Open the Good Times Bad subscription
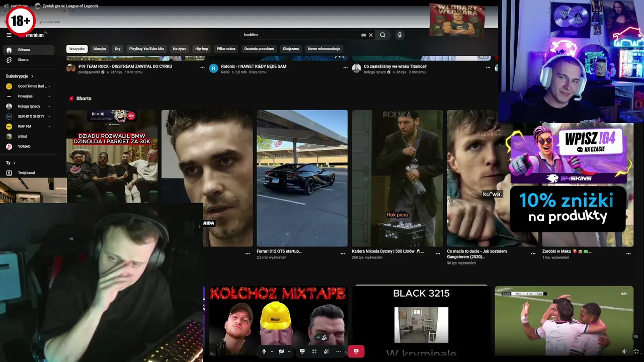 pyautogui.click(x=28, y=86)
